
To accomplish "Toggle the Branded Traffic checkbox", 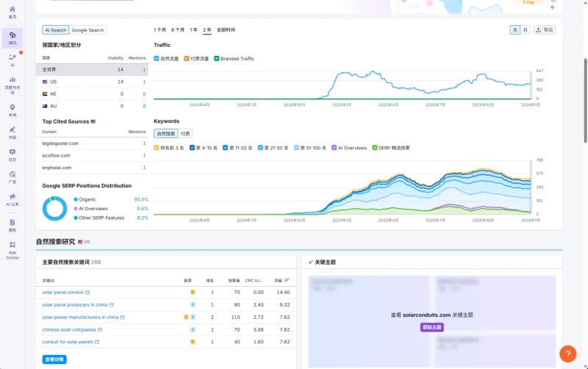I will click(x=217, y=59).
